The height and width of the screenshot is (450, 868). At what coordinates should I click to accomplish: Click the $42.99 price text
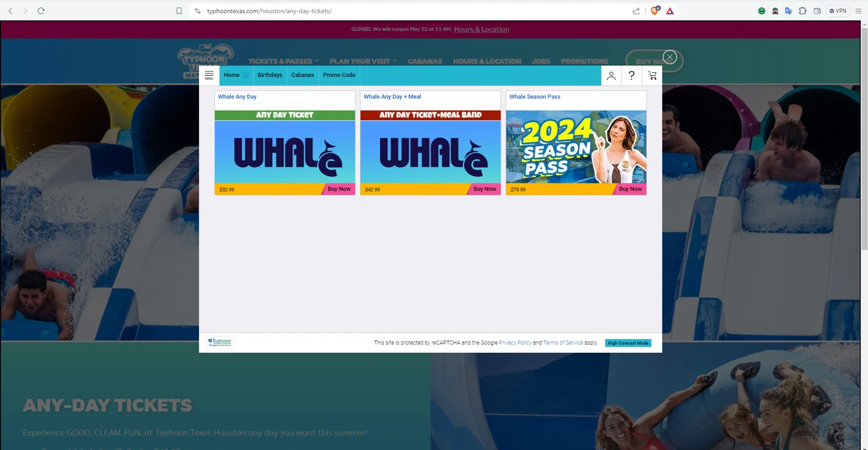point(373,190)
